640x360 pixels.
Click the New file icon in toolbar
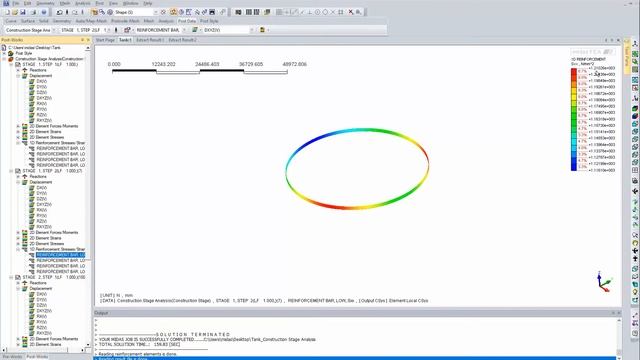7,12
